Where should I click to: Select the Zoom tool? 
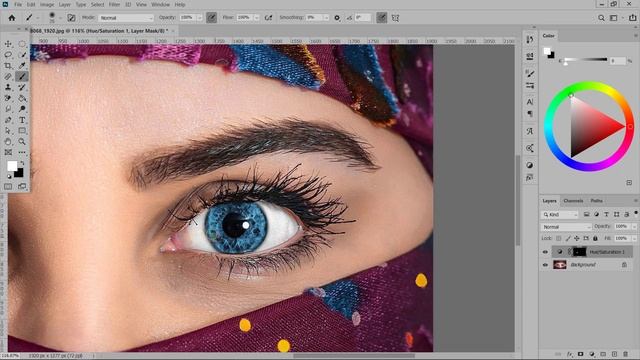pos(22,141)
